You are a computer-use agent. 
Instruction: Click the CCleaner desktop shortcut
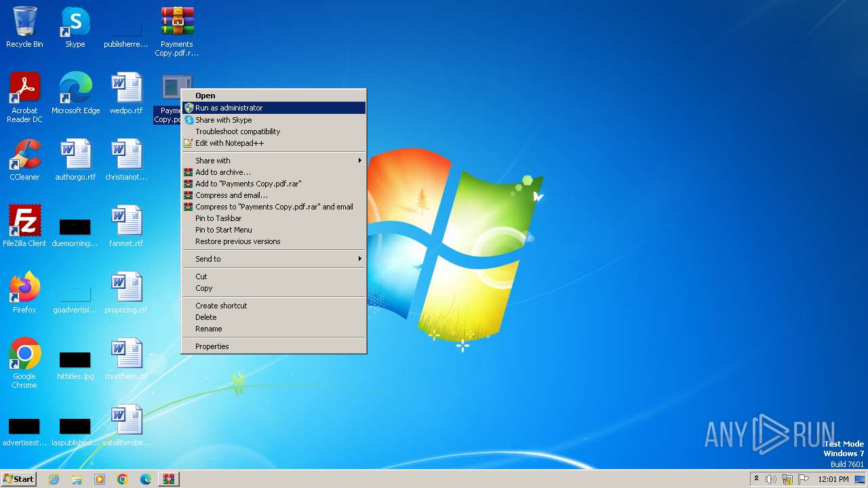24,160
